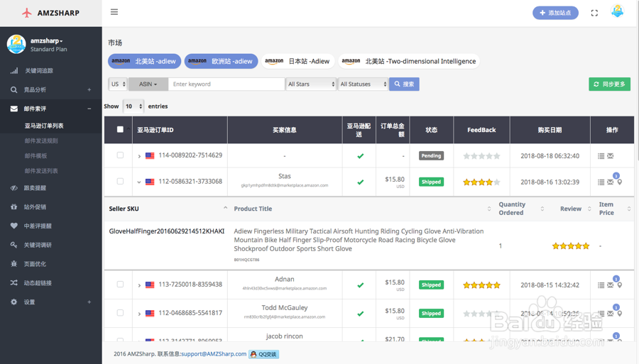Expand order 113-7250018-8359438 row chevron
Image resolution: width=639 pixels, height=364 pixels.
[x=139, y=285]
